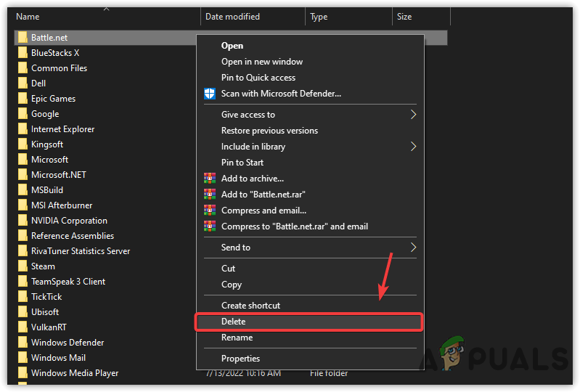Choose Delete from the context menu
Viewport: 580px width, 392px height.
click(234, 322)
